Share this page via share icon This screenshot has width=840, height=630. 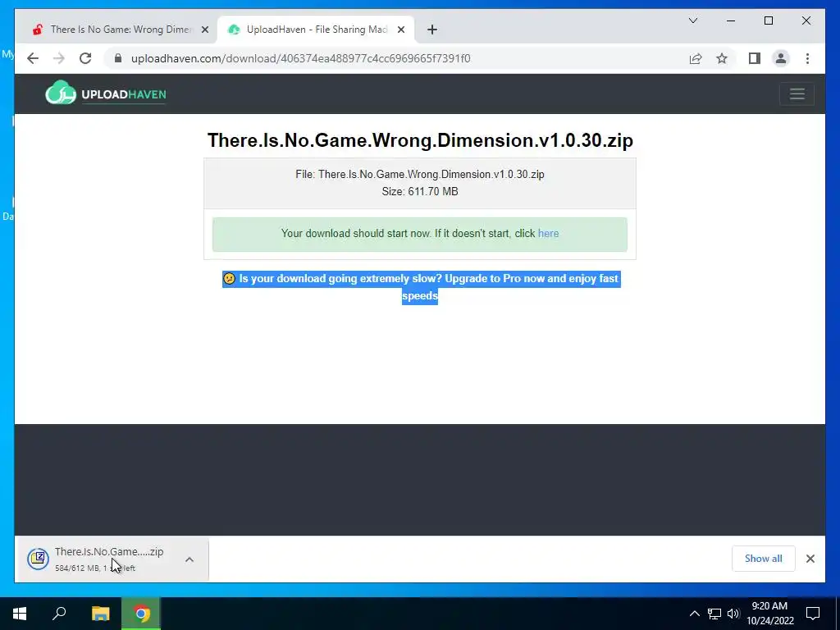point(696,58)
